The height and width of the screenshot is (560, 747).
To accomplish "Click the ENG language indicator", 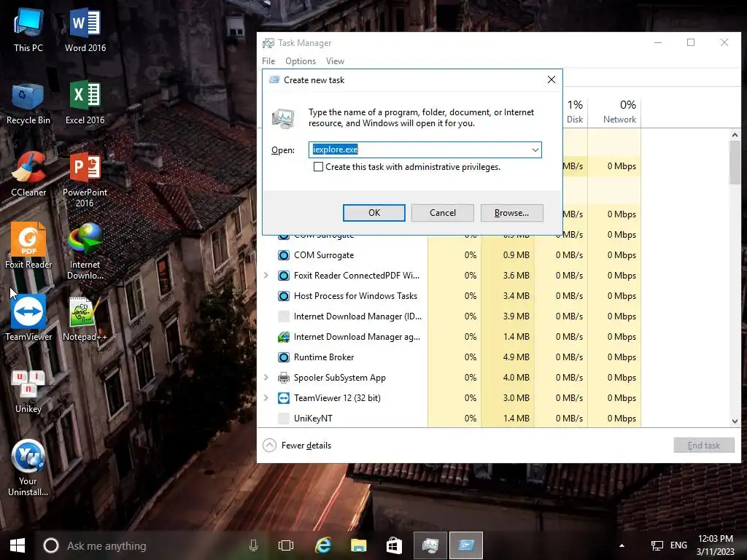I will [679, 545].
